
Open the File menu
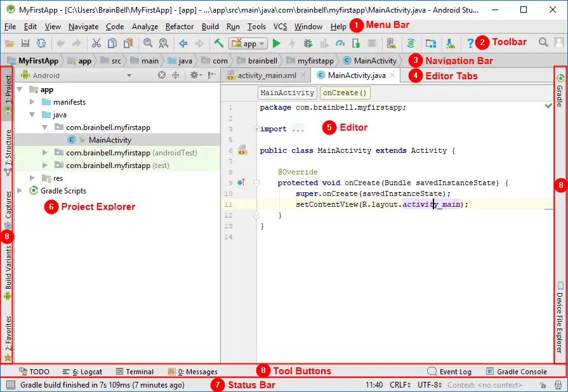coord(10,27)
